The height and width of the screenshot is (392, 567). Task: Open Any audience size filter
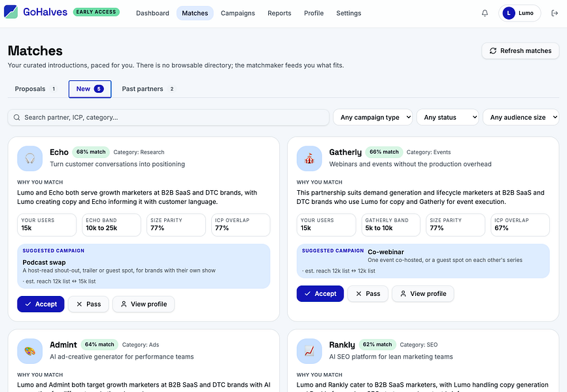[x=521, y=118]
